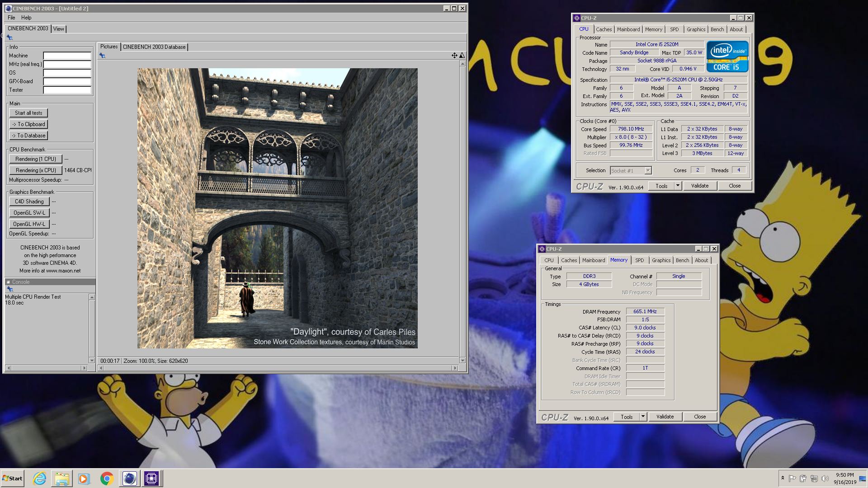Click in the Tester input field
Screen dimensions: 868x488
coord(67,90)
